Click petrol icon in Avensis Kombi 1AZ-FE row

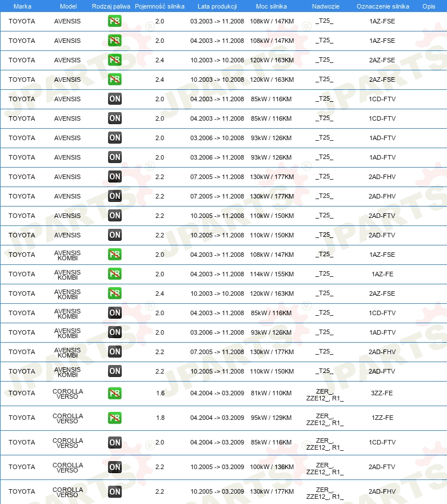115,274
